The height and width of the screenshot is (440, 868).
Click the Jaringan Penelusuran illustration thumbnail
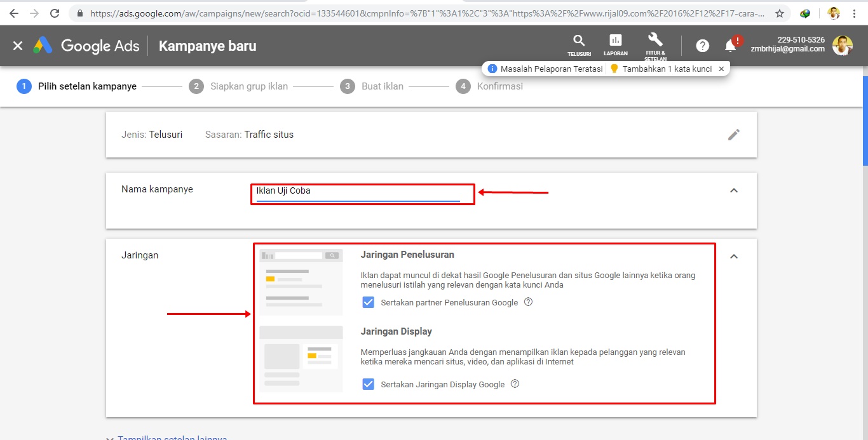301,282
